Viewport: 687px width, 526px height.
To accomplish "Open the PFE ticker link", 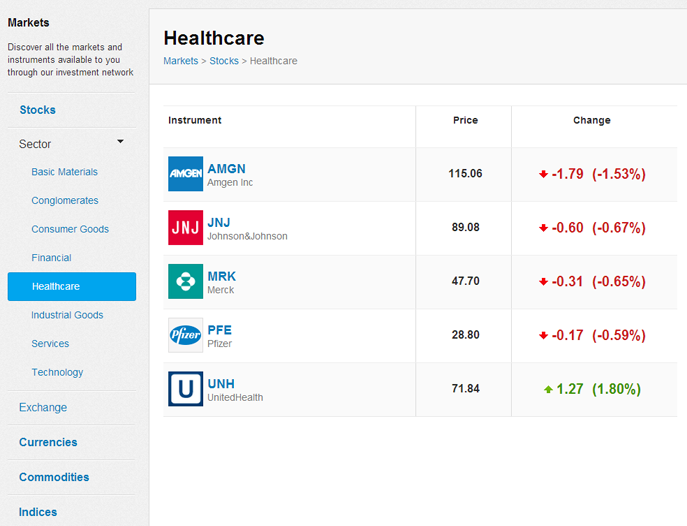I will 220,330.
